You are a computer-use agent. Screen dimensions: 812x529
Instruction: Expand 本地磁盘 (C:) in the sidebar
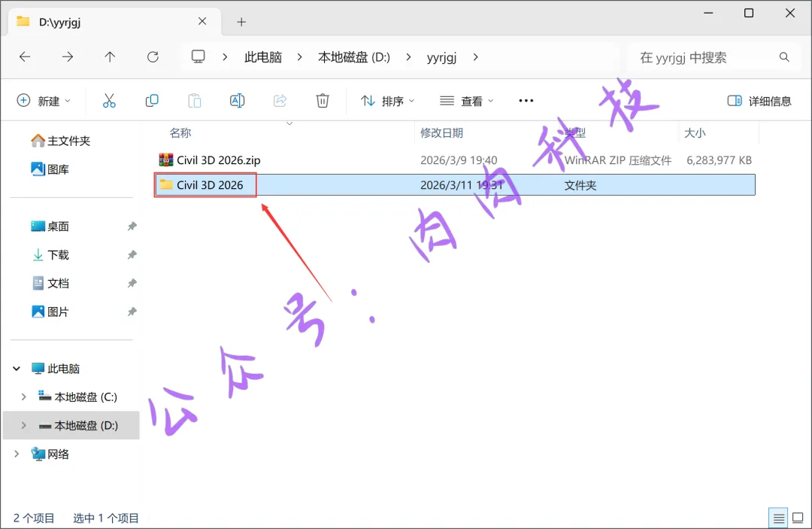coord(24,397)
